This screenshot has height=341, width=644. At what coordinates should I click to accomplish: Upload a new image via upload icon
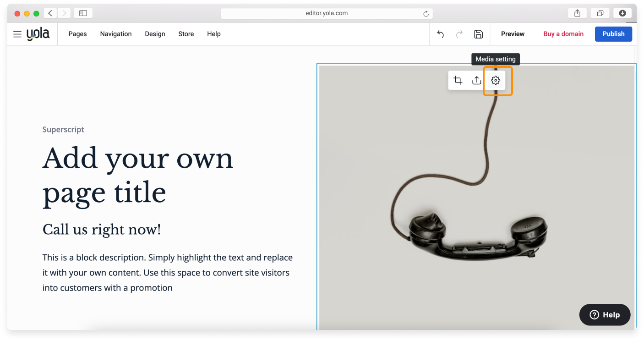pyautogui.click(x=476, y=80)
